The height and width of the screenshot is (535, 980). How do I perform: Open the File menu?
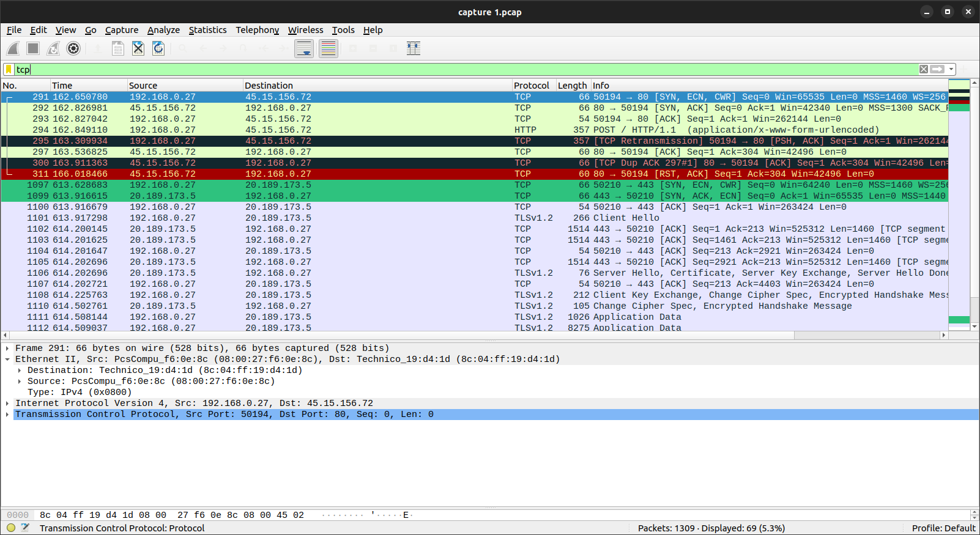click(x=14, y=30)
